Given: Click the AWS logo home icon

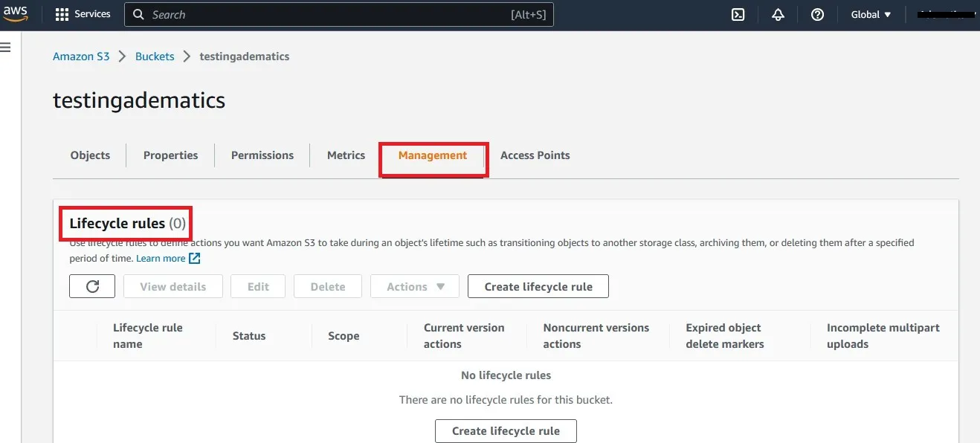Looking at the screenshot, I should pos(15,14).
